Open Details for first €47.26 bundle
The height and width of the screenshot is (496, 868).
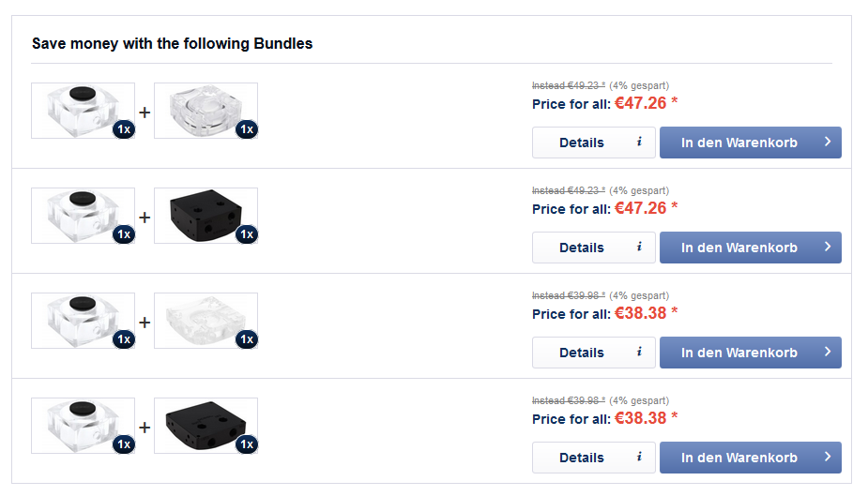[593, 143]
